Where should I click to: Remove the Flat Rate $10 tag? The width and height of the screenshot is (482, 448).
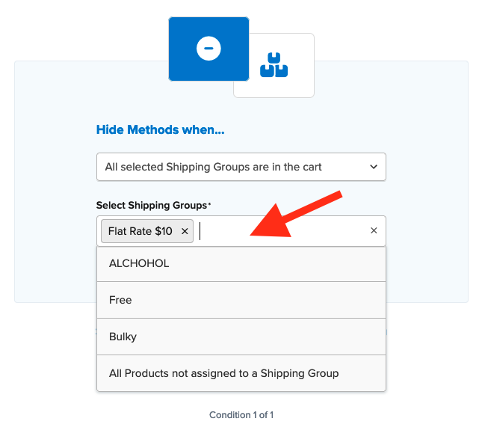click(x=185, y=231)
